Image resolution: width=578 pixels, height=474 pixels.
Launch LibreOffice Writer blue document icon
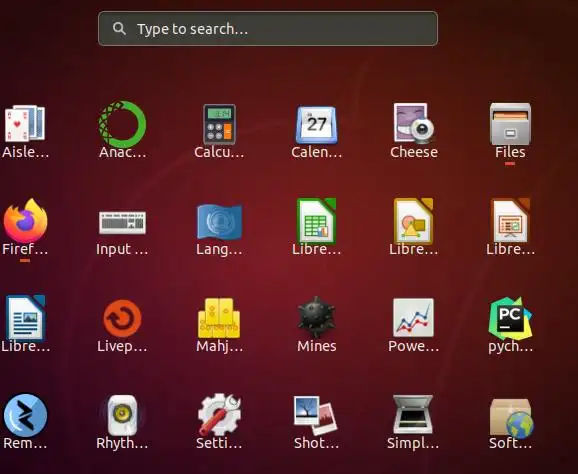click(25, 318)
